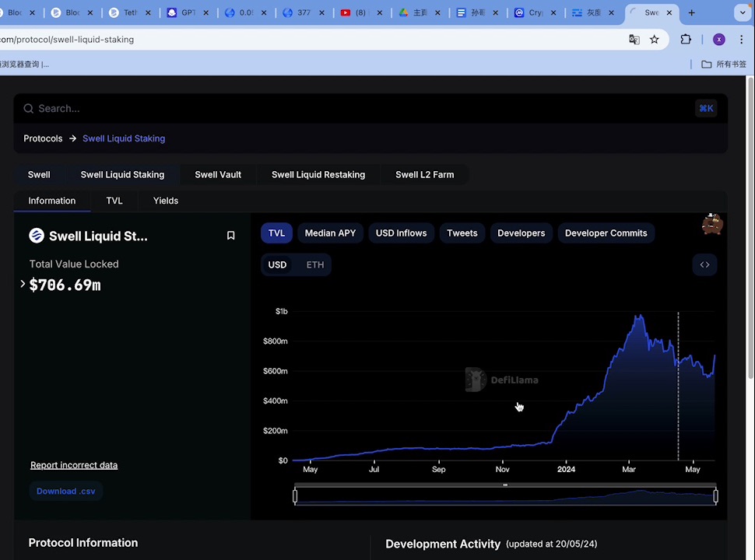Toggle the Median APY chart series
This screenshot has height=560, width=755.
pos(330,233)
